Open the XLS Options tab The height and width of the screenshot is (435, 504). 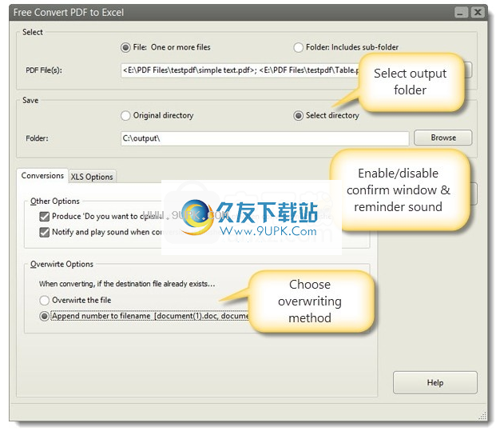point(92,177)
